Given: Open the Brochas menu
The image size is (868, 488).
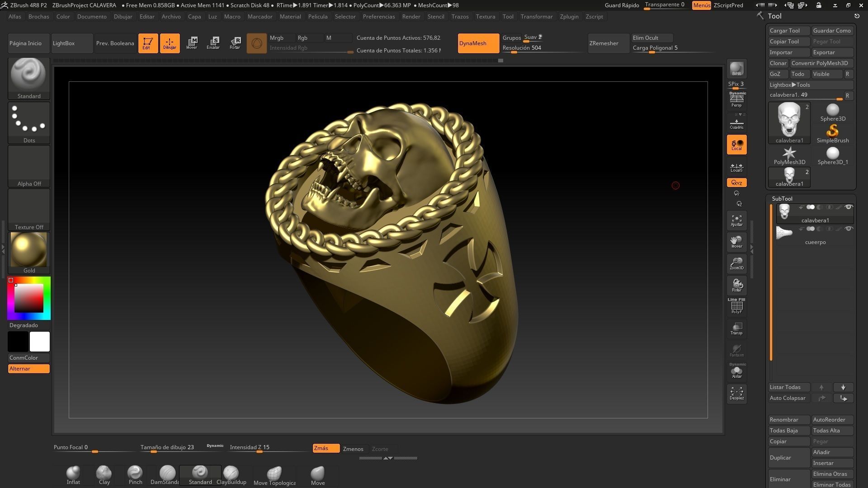Looking at the screenshot, I should pos(38,16).
